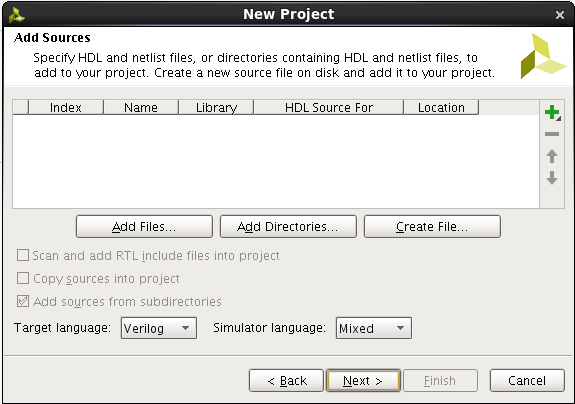Open the Target language Verilog dropdown
The width and height of the screenshot is (575, 404).
pyautogui.click(x=159, y=328)
